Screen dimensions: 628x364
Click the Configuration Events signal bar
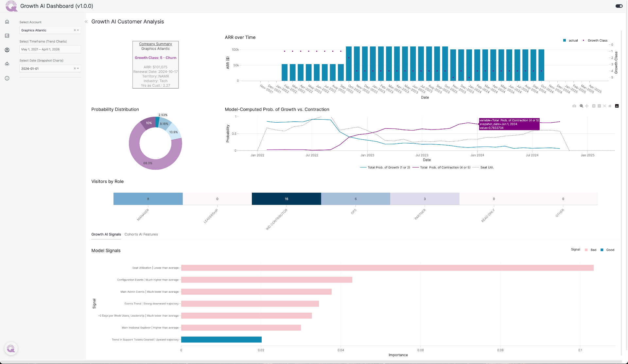click(x=267, y=280)
